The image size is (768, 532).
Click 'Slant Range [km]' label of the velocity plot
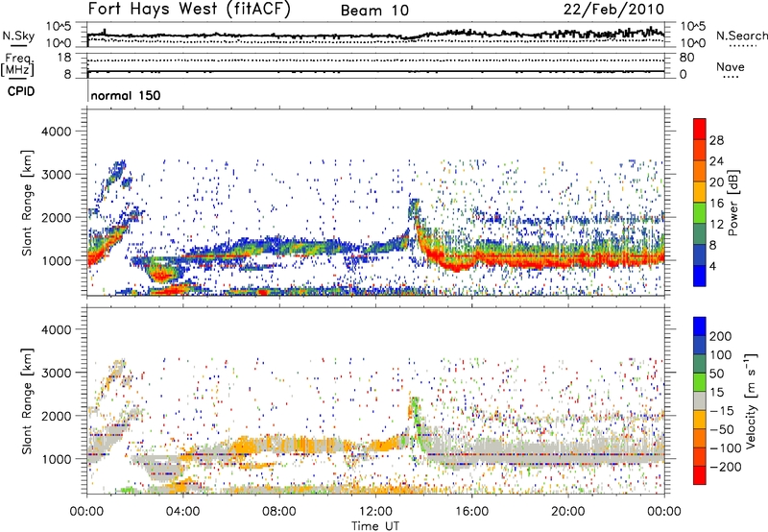click(28, 400)
